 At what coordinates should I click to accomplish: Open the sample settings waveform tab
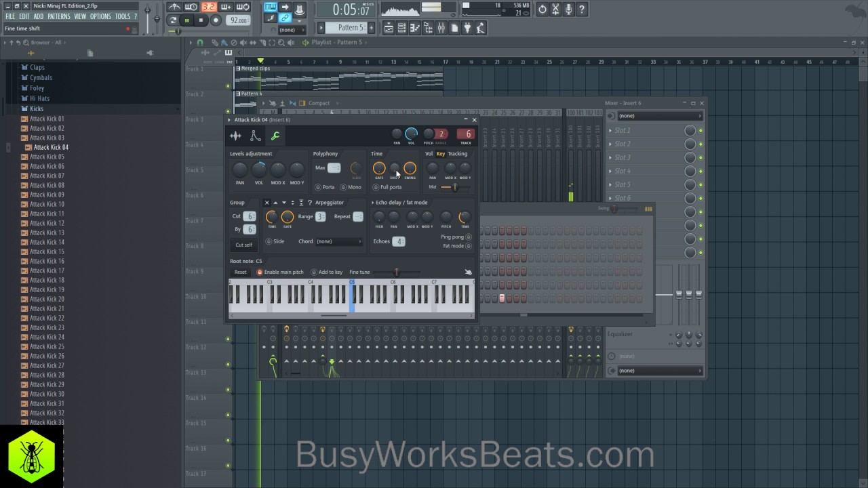tap(235, 136)
